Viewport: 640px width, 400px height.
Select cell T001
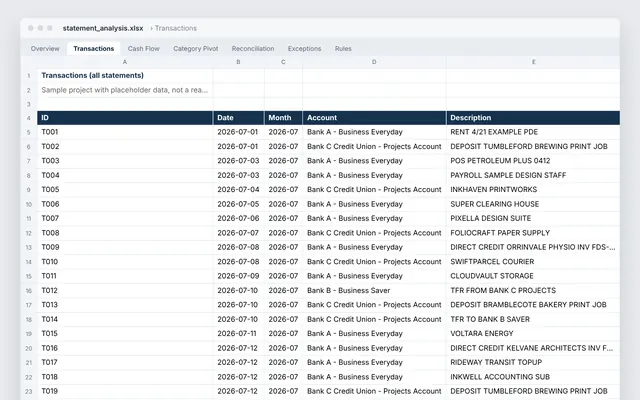tap(124, 132)
